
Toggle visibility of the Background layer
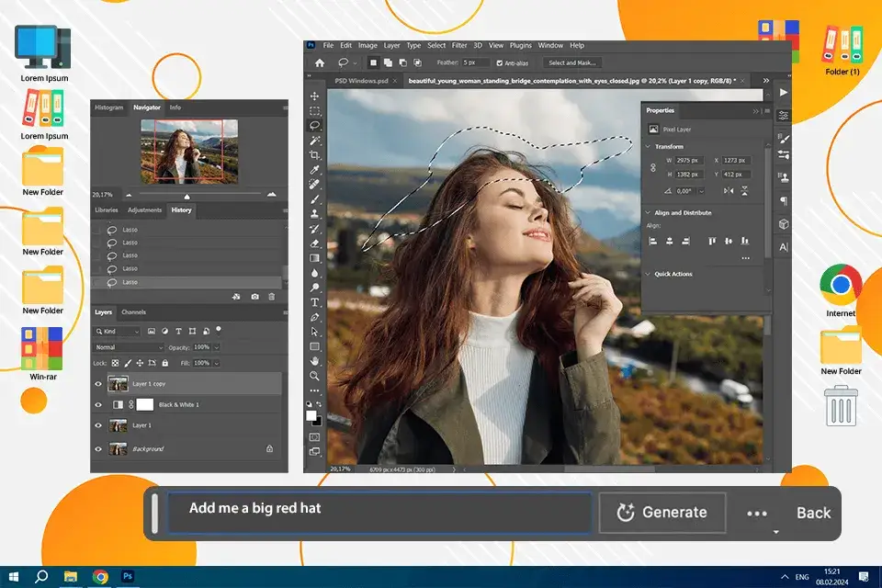pyautogui.click(x=99, y=449)
